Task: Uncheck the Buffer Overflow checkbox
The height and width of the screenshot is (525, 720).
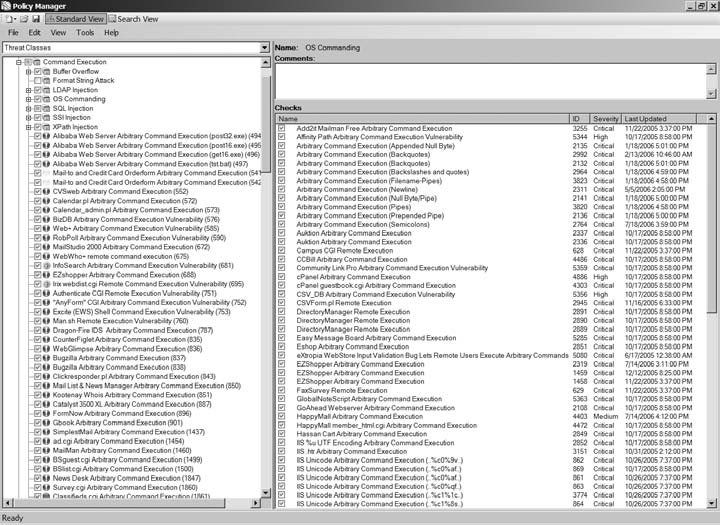Action: point(38,72)
